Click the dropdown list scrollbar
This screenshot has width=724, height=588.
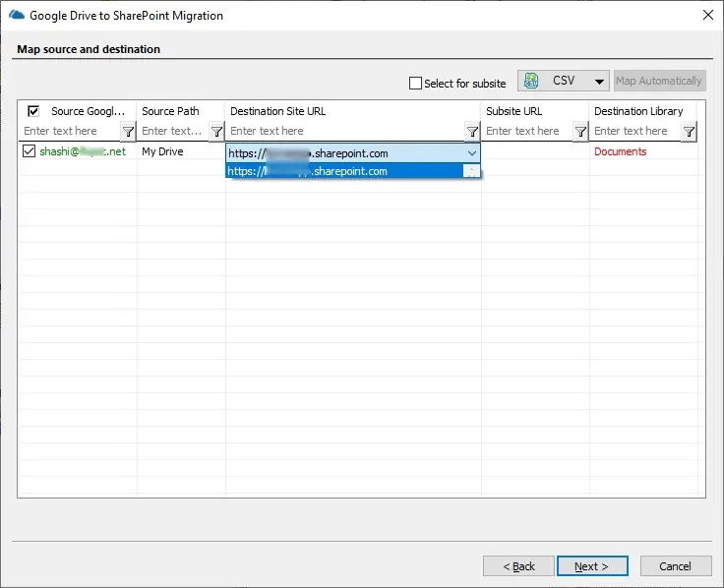pyautogui.click(x=471, y=171)
